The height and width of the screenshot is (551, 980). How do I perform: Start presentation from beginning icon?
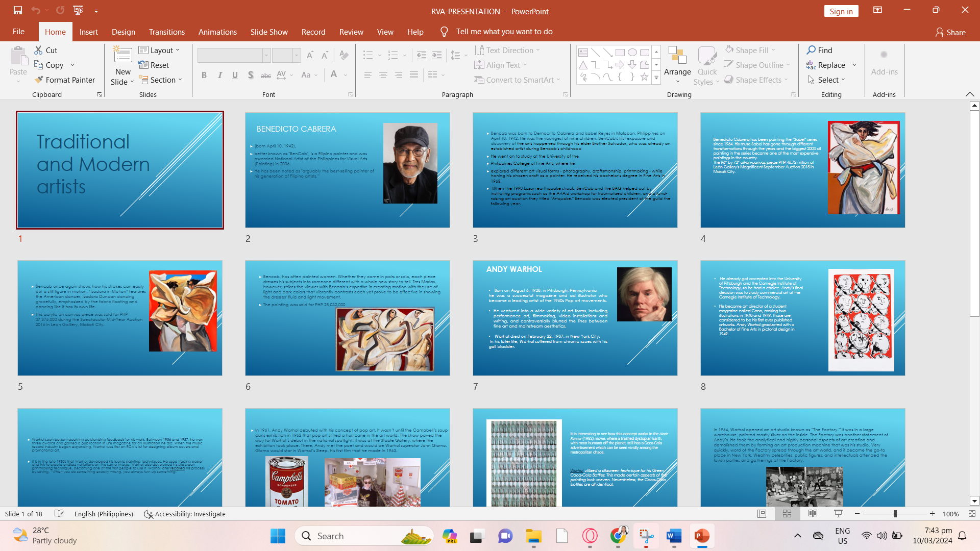coord(78,10)
